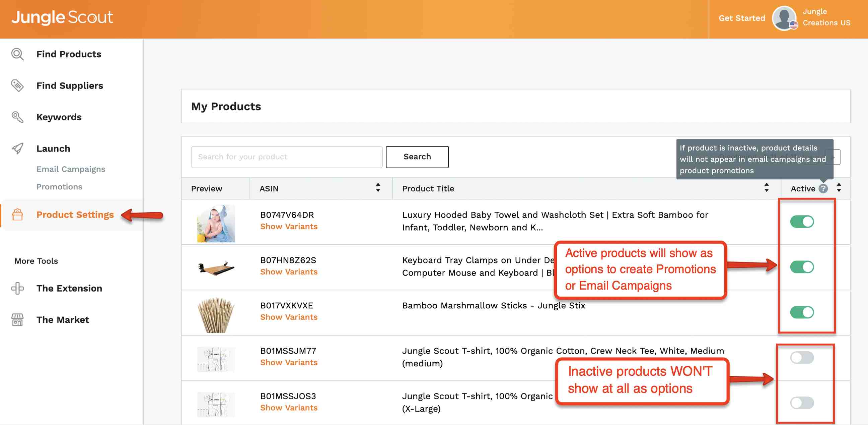Open Email Campaigns submenu link
868x425 pixels.
[71, 169]
